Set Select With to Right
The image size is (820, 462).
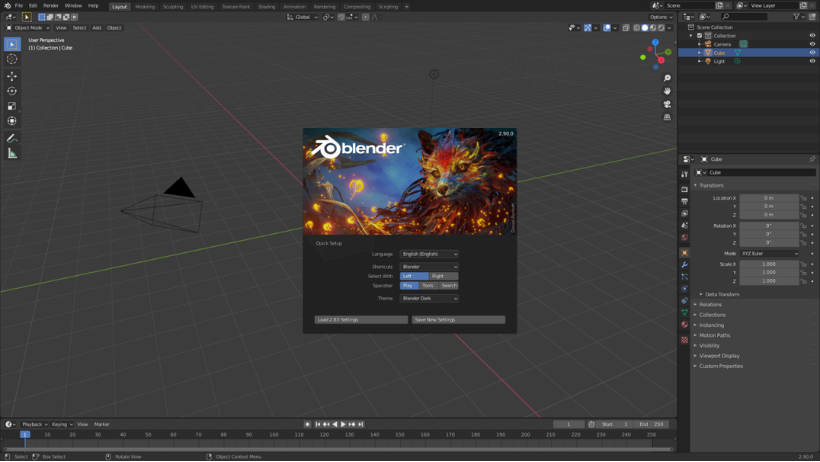point(443,276)
